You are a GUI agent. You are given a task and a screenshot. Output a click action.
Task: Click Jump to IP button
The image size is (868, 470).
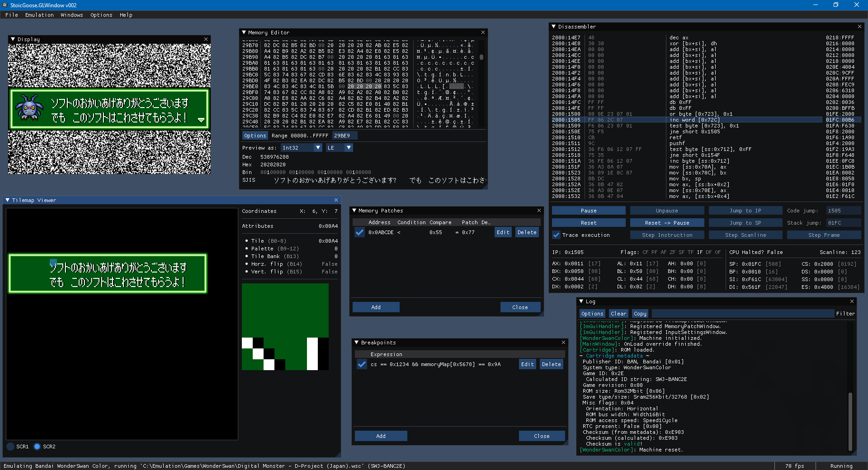745,211
